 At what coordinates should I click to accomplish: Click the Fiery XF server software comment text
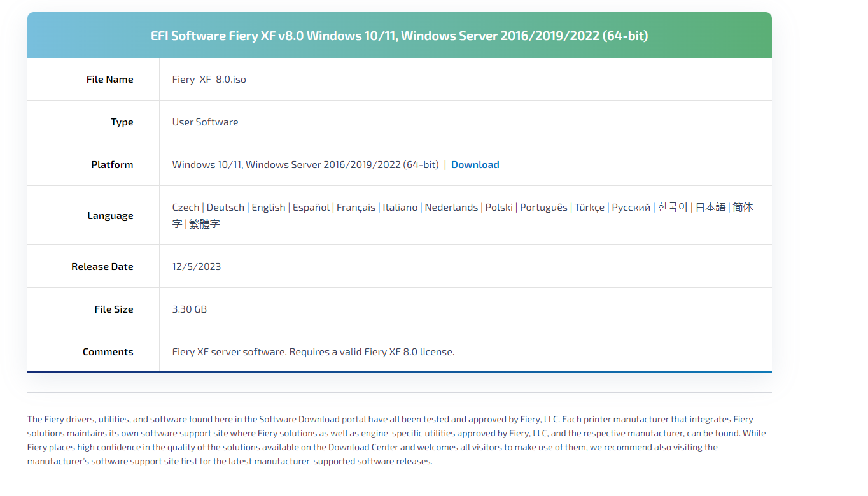coord(313,352)
